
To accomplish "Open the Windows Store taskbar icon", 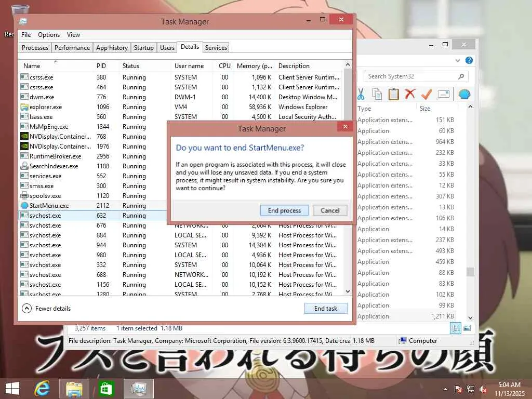I will click(x=105, y=389).
